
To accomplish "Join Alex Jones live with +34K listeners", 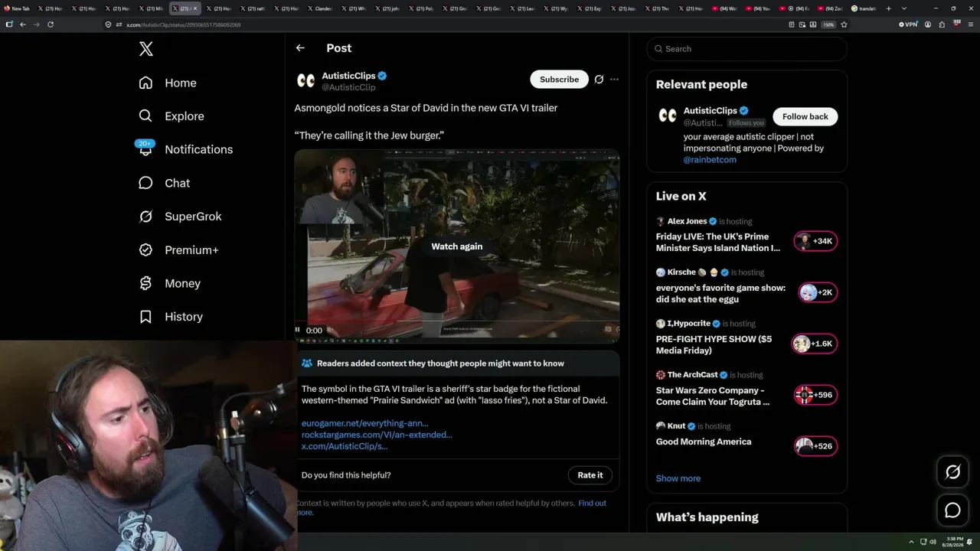I will [816, 241].
